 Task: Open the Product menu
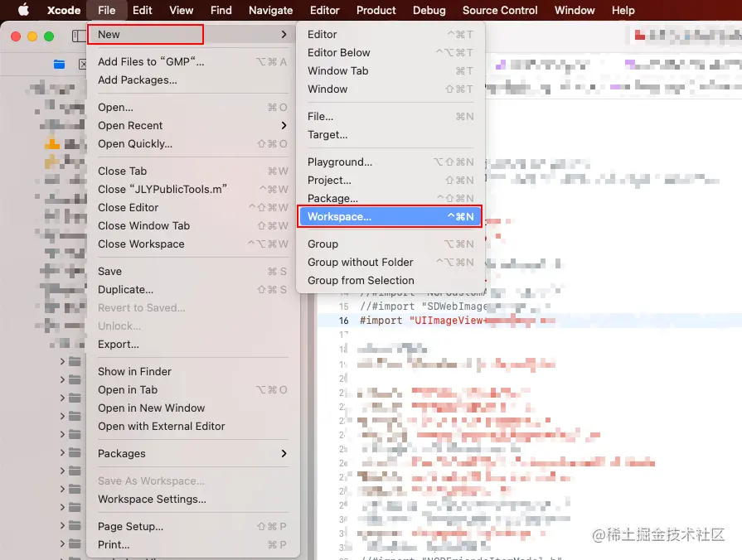point(376,10)
